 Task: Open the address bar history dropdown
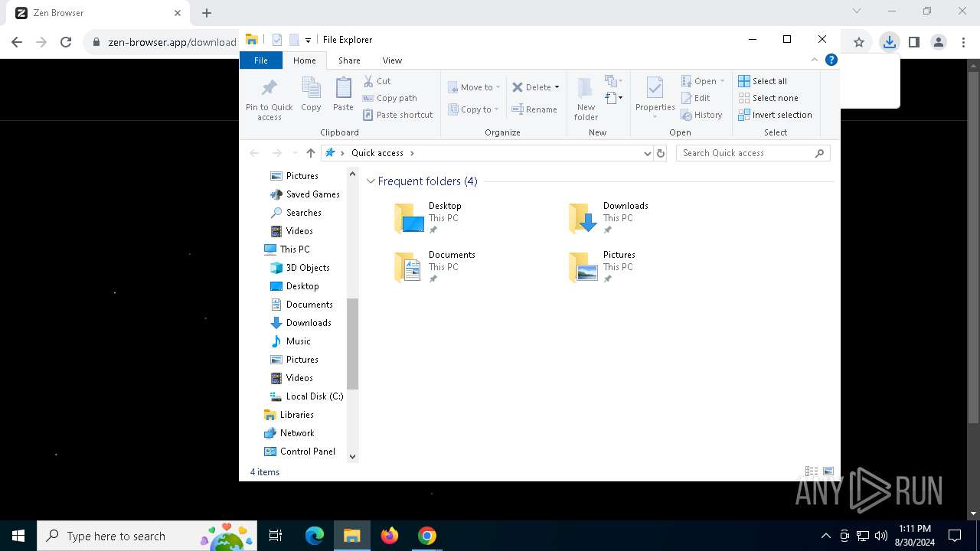click(x=648, y=153)
